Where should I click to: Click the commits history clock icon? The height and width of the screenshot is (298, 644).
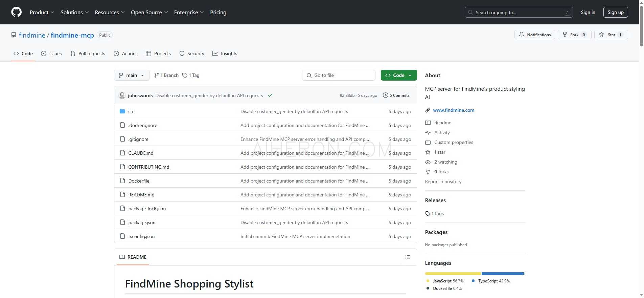[x=385, y=95]
